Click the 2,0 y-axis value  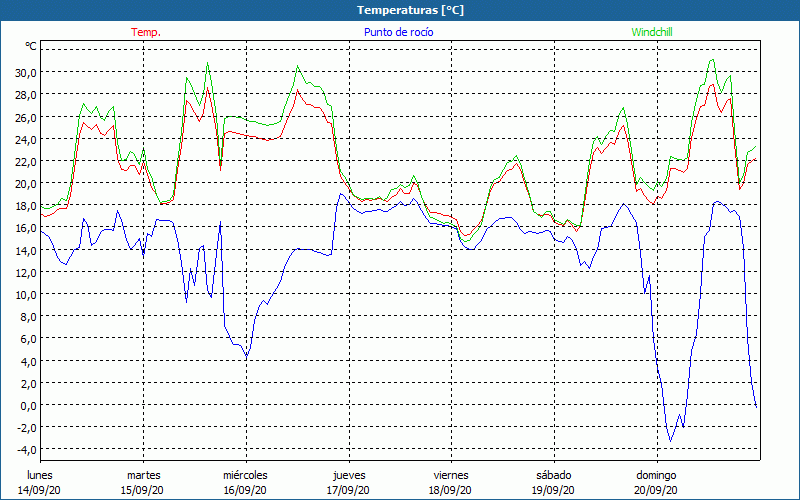click(x=28, y=383)
